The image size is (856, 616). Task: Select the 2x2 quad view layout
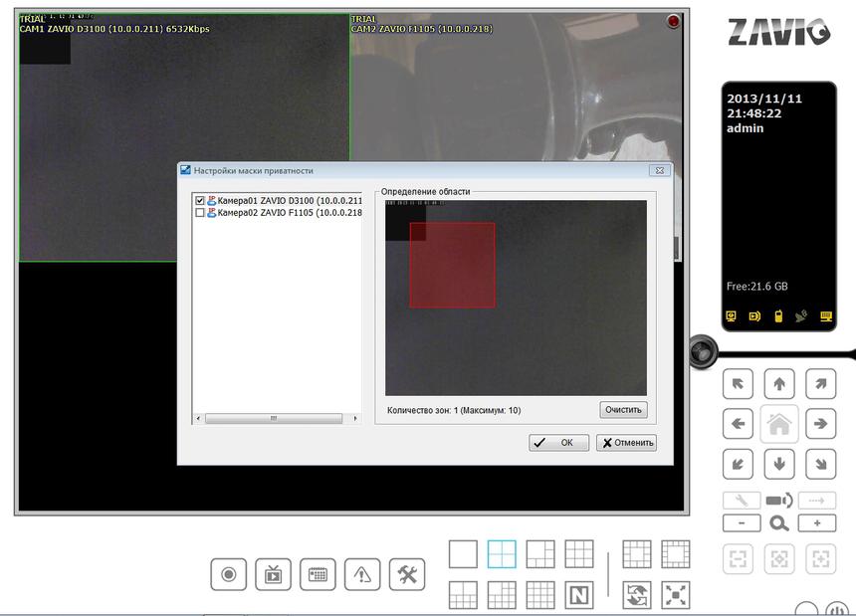[x=502, y=554]
